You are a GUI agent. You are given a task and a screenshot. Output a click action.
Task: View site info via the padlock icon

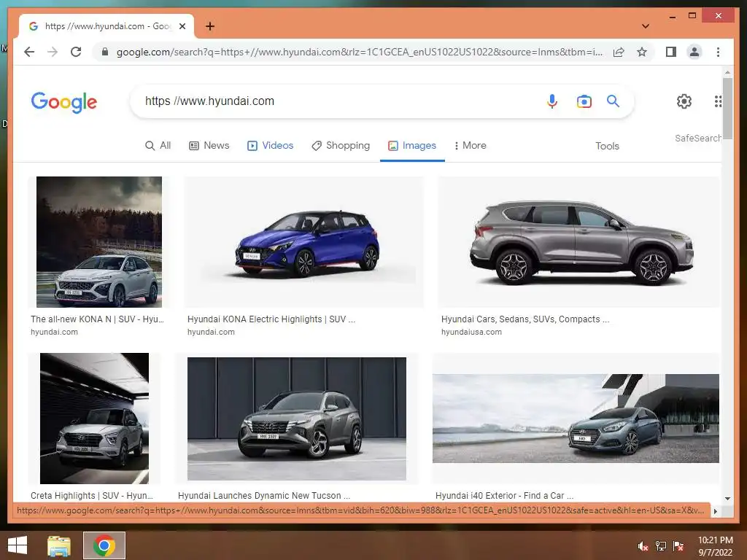[105, 52]
